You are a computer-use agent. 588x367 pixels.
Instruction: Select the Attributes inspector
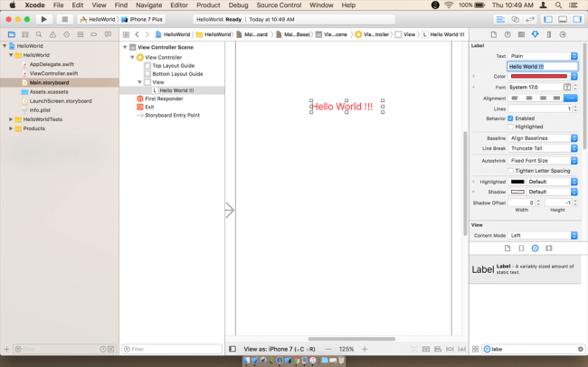536,34
